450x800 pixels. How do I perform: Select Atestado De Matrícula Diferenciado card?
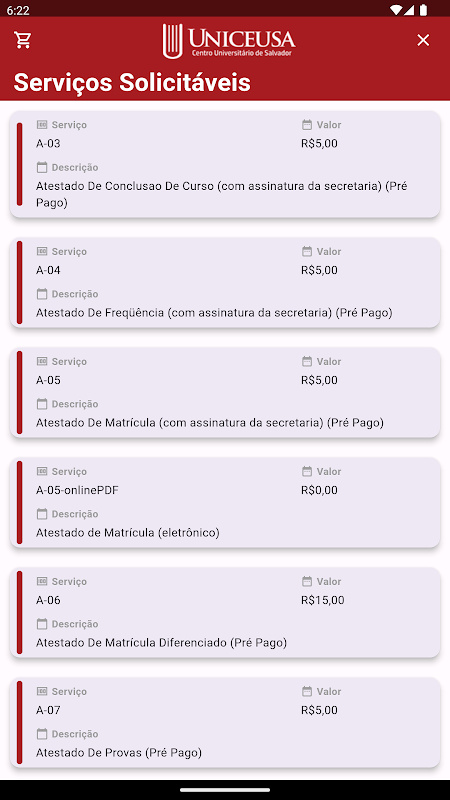coord(225,612)
